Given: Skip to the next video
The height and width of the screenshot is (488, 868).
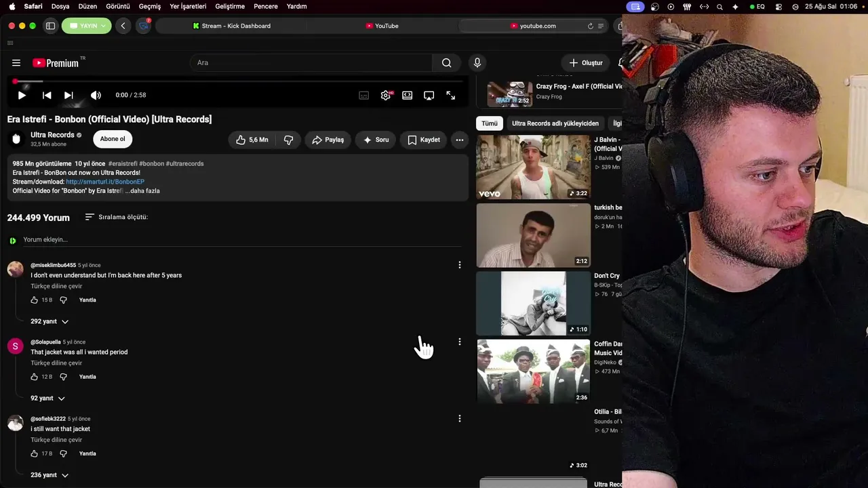Looking at the screenshot, I should [68, 96].
